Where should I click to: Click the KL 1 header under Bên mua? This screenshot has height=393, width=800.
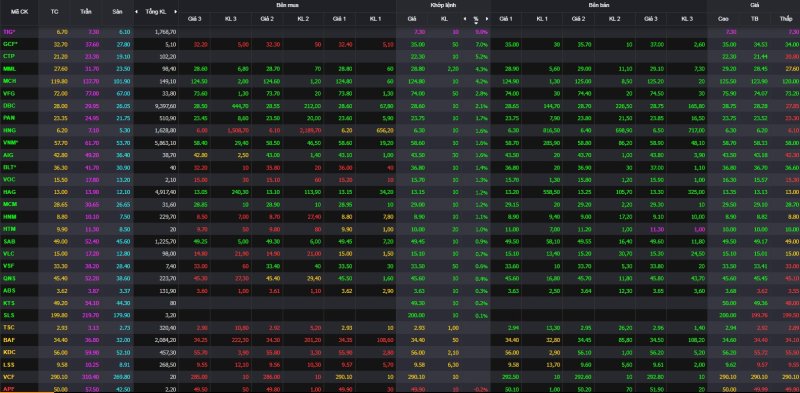click(375, 19)
